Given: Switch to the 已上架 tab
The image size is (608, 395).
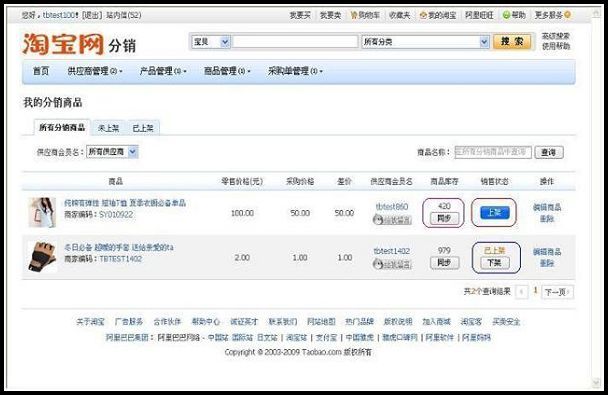Looking at the screenshot, I should (x=143, y=128).
